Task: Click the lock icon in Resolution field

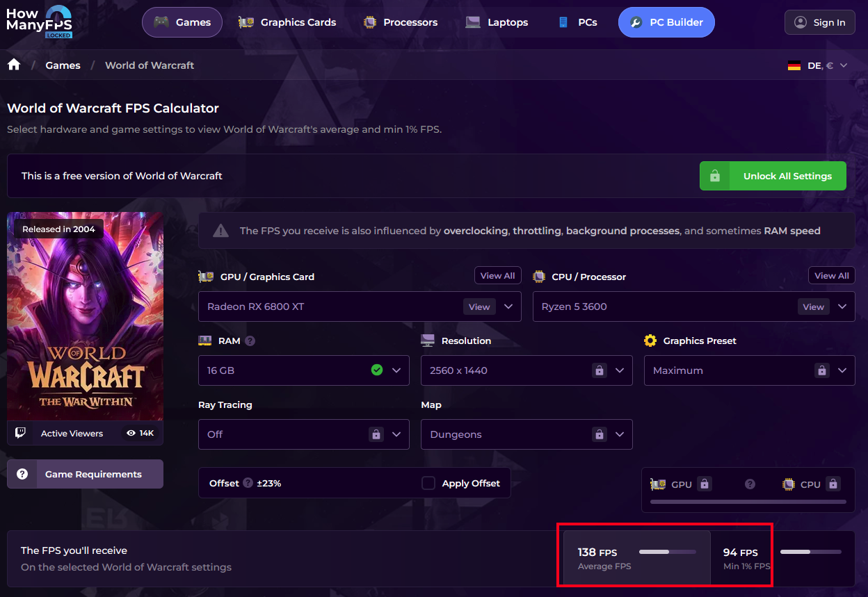Action: click(x=600, y=370)
